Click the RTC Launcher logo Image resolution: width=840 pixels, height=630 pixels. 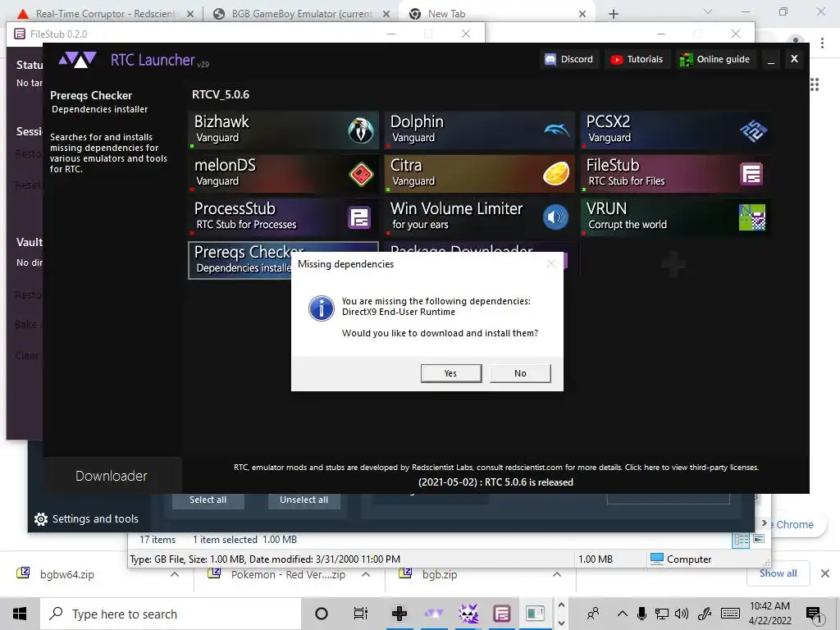click(78, 59)
